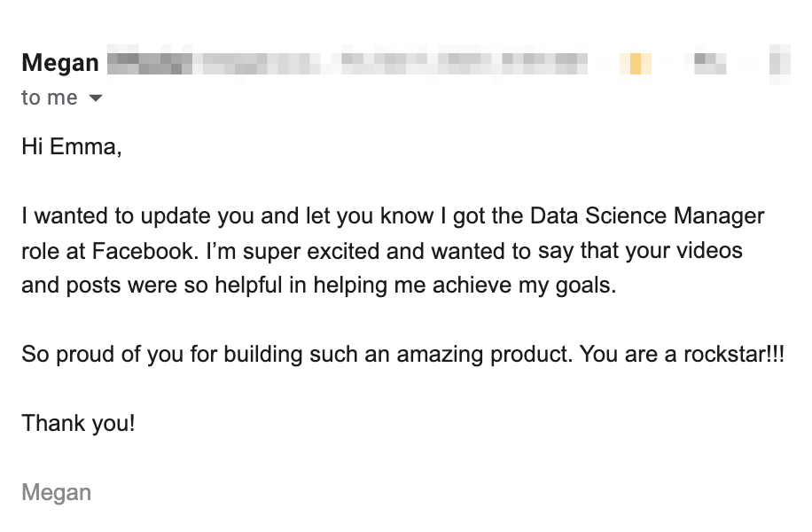Image resolution: width=812 pixels, height=532 pixels.
Task: Click the gray Megan signature at the bottom
Action: tap(56, 492)
